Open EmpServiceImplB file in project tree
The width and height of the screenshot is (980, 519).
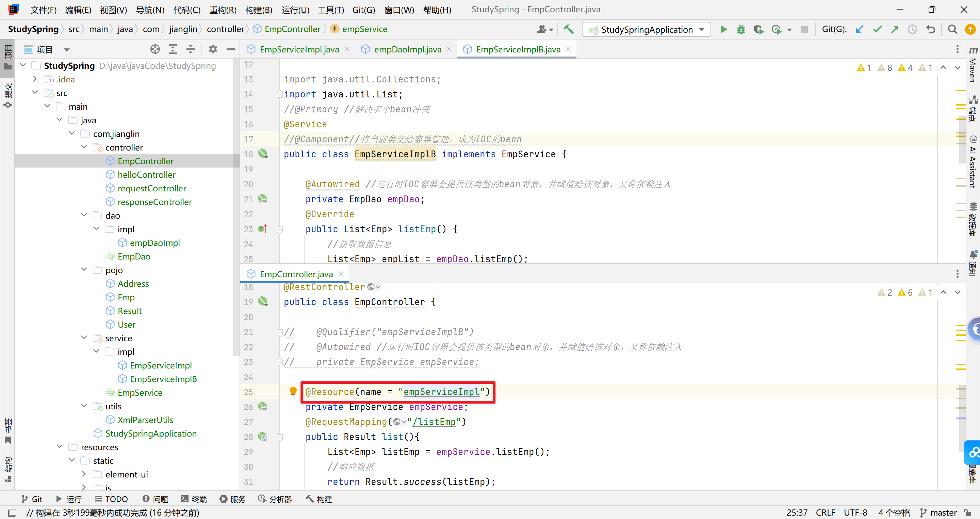click(163, 379)
